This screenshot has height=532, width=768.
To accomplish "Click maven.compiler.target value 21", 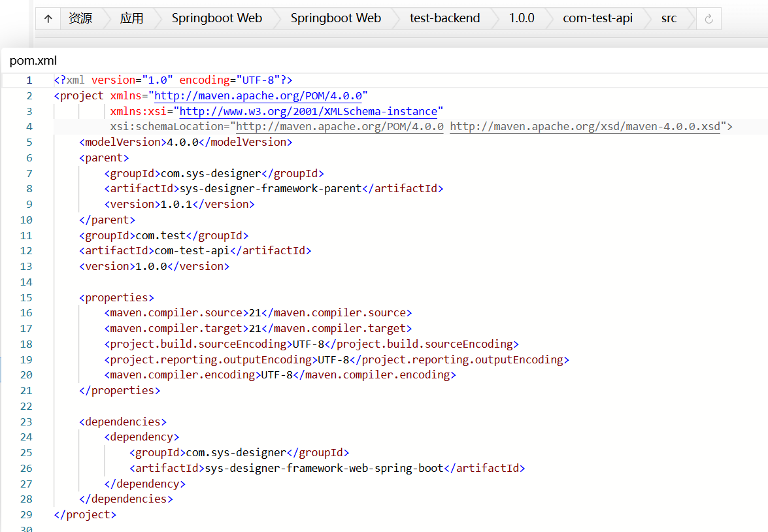I will pyautogui.click(x=255, y=329).
